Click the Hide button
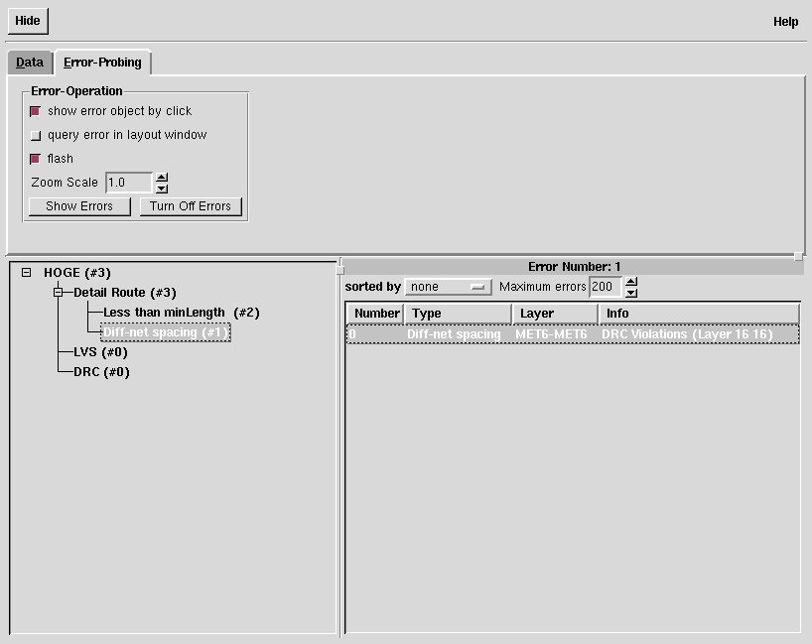Screen dimensions: 812x644 [27, 21]
